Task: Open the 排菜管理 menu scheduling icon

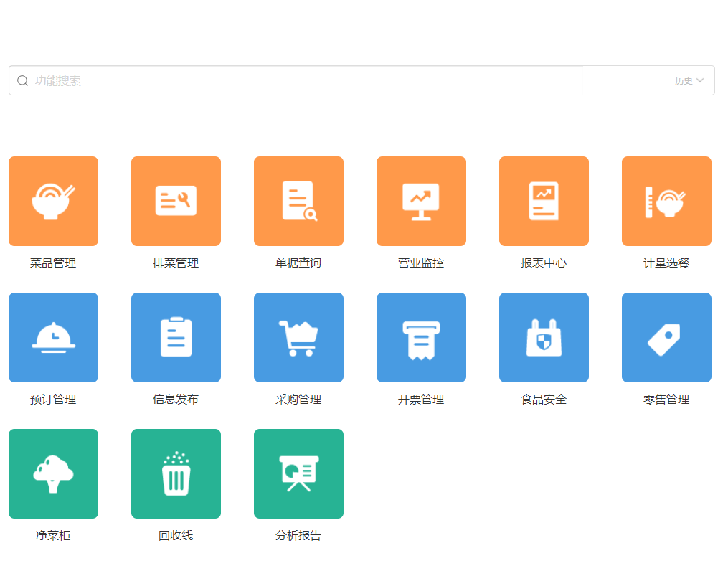Action: pos(176,201)
